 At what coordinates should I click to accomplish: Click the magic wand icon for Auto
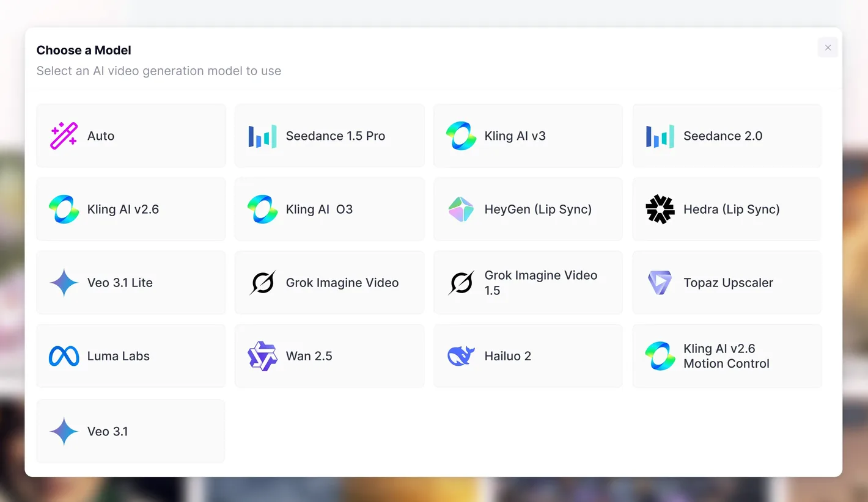[x=64, y=136]
